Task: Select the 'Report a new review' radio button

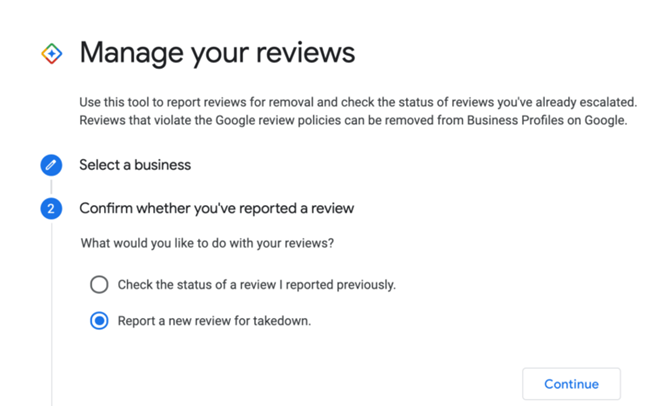Action: tap(99, 321)
